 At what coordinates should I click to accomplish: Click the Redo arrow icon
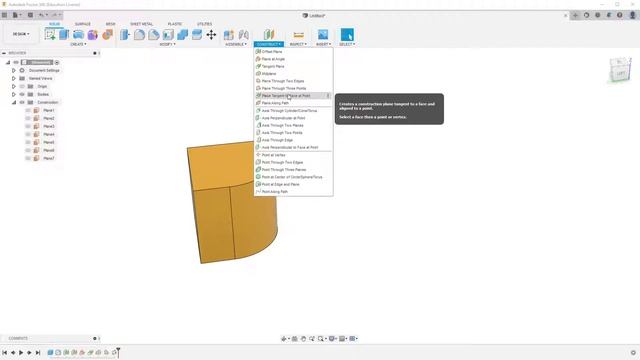(x=54, y=15)
